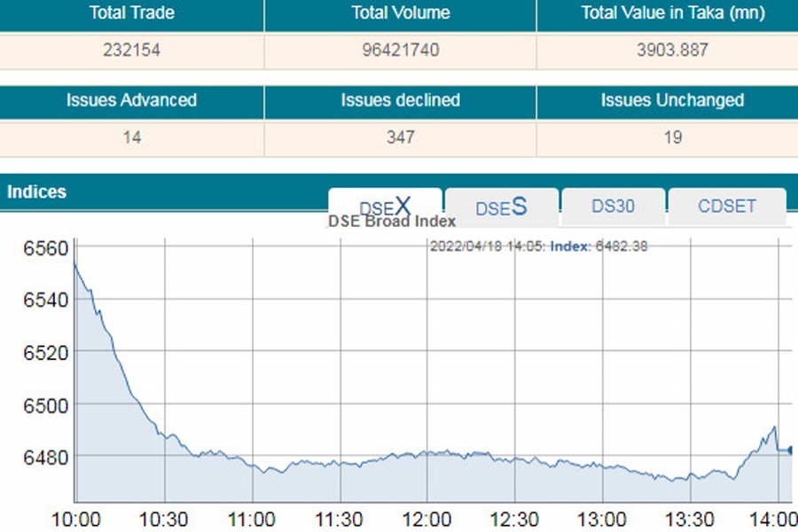Screen dimensions: 798x532
Task: Click the last data point on the chart line
Action: click(x=790, y=450)
